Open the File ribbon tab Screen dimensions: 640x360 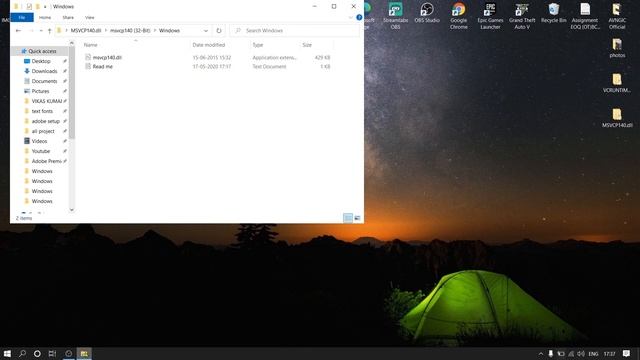pos(22,18)
